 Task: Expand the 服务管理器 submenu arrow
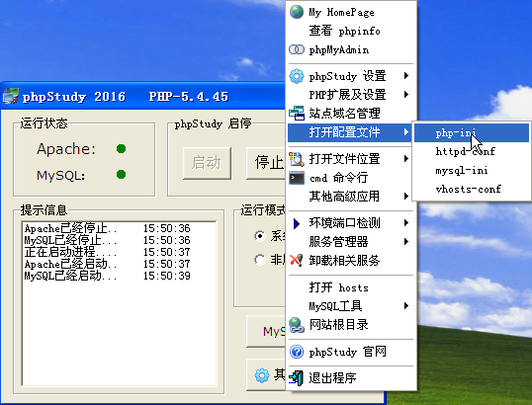tap(406, 242)
